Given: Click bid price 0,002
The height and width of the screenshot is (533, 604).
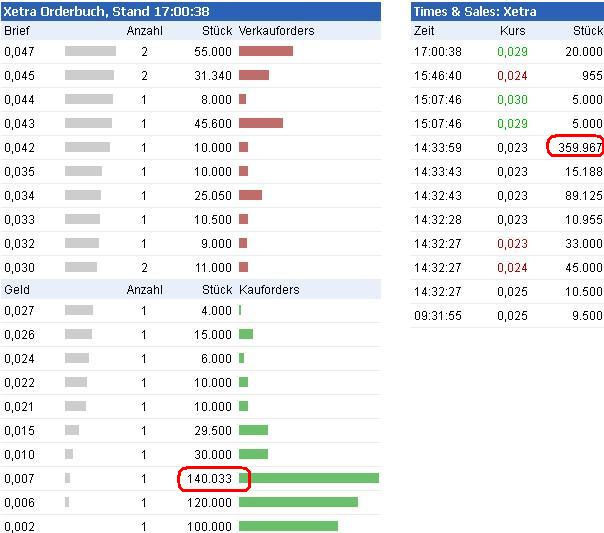Looking at the screenshot, I should 19,526.
